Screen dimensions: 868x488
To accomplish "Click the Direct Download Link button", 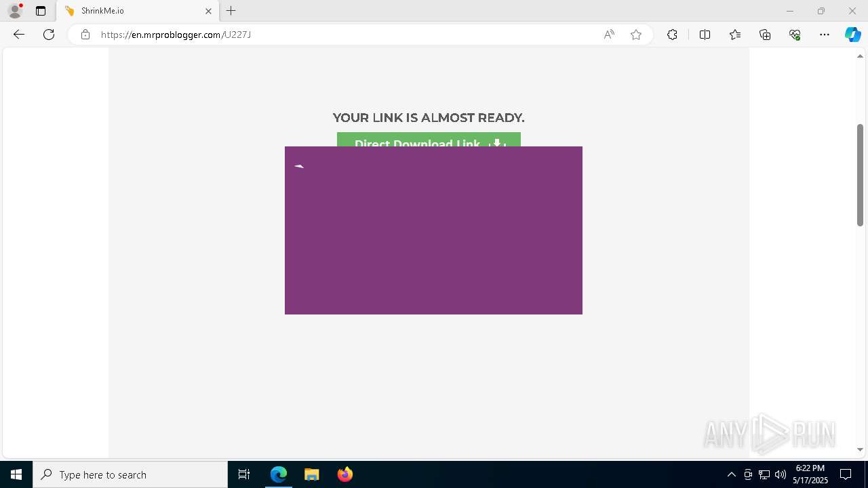I will coord(429,140).
